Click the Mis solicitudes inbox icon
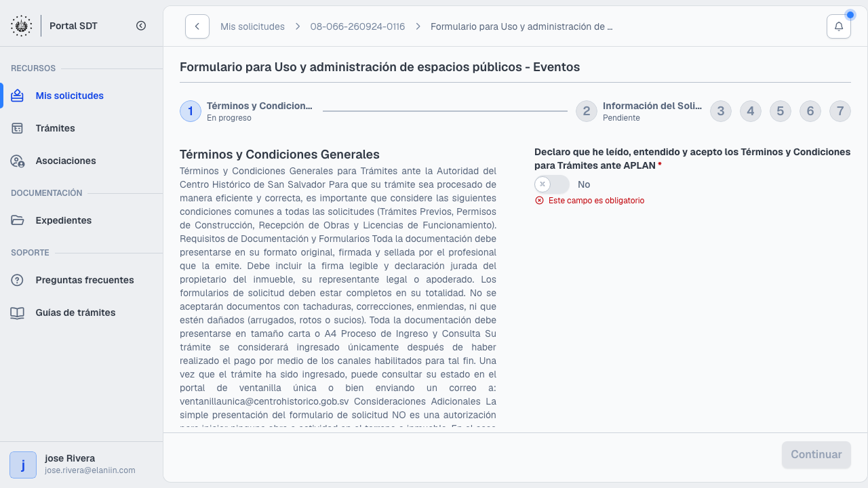 [18, 96]
